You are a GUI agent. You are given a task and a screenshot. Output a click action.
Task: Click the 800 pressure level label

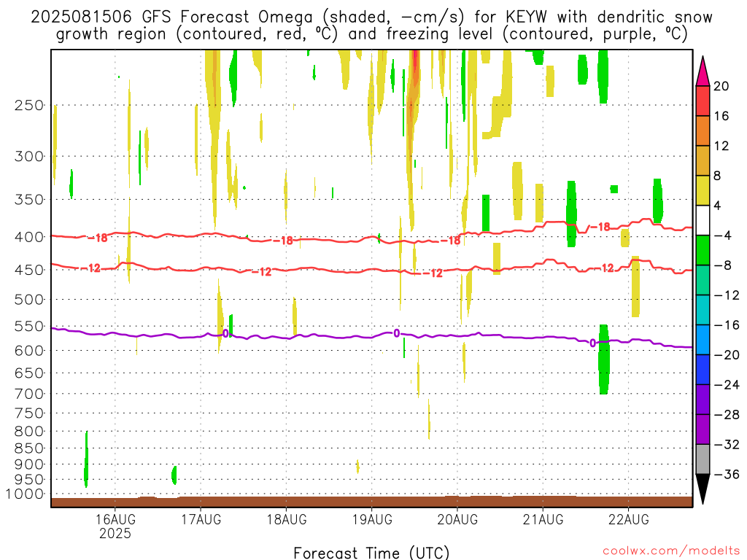pyautogui.click(x=29, y=431)
